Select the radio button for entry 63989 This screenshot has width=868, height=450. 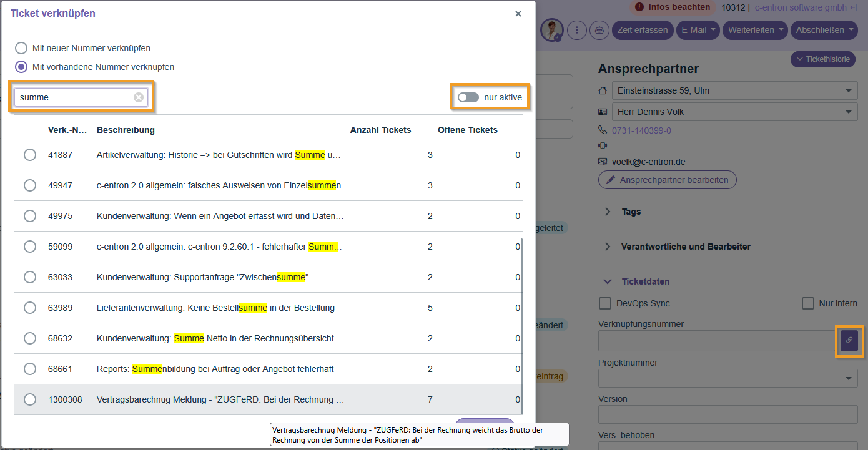[x=30, y=308]
